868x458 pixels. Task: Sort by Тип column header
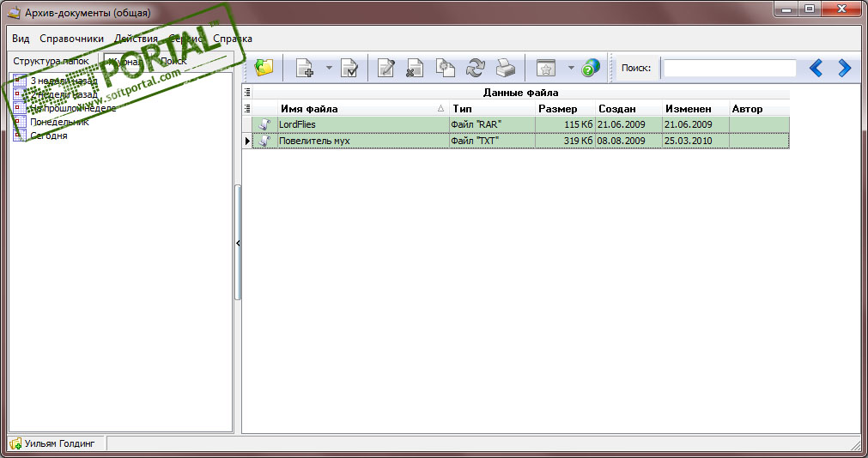click(x=492, y=109)
